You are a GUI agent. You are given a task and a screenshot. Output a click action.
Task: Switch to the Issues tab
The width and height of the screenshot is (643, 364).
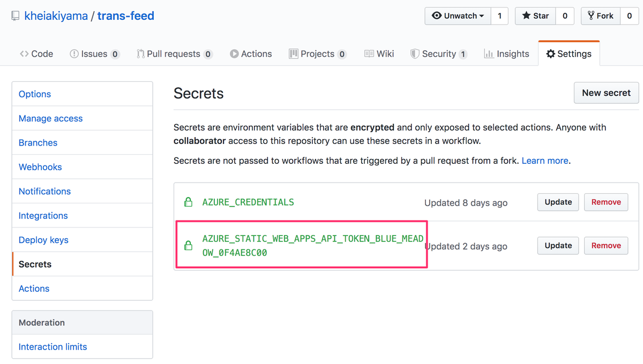tap(95, 54)
